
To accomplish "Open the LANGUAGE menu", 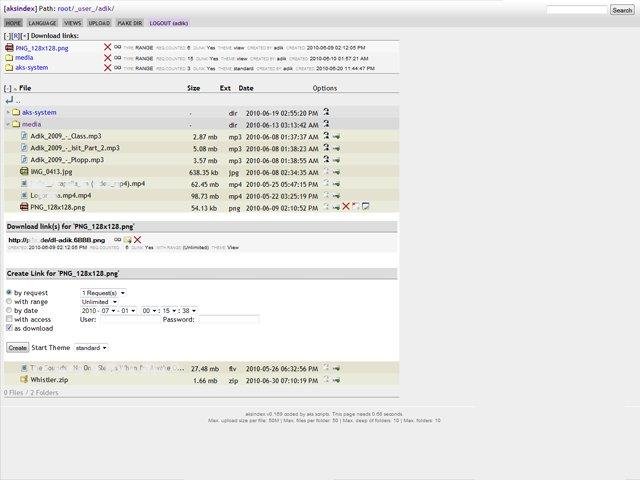I will pyautogui.click(x=42, y=23).
